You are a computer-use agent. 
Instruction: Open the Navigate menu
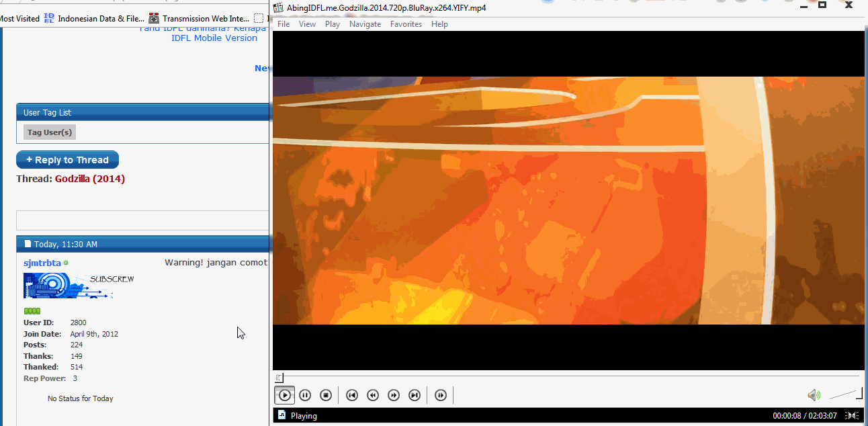point(365,24)
